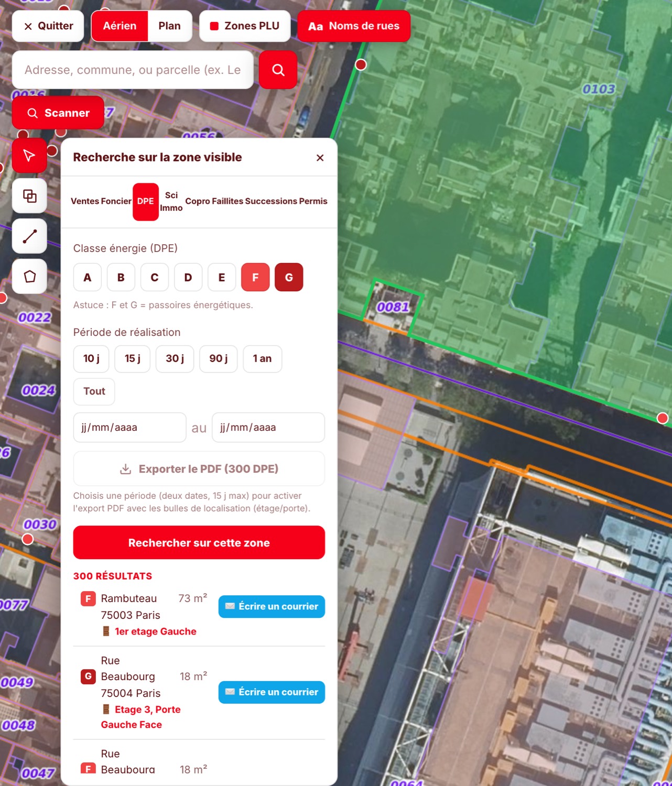
Task: Open the Copro tab
Action: click(198, 201)
